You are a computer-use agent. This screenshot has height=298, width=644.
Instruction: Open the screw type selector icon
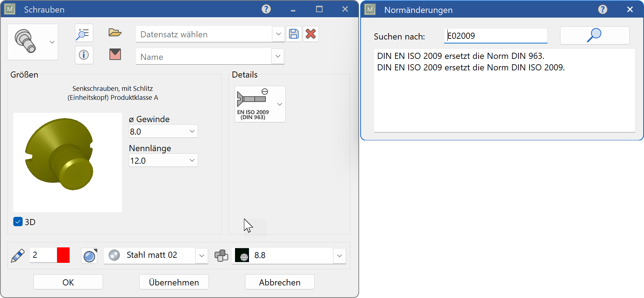click(25, 41)
